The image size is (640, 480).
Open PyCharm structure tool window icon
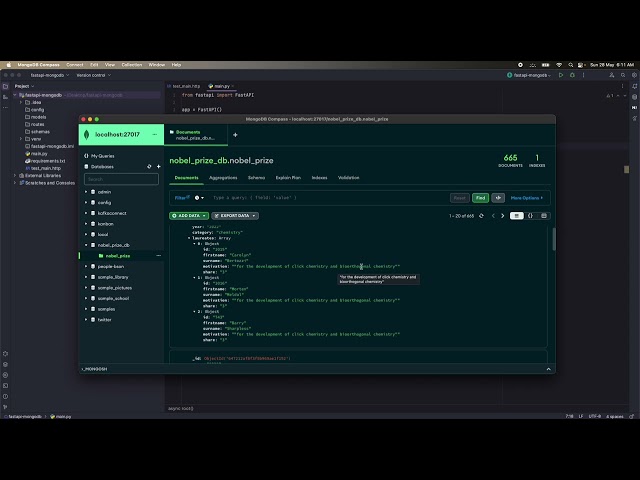5,97
